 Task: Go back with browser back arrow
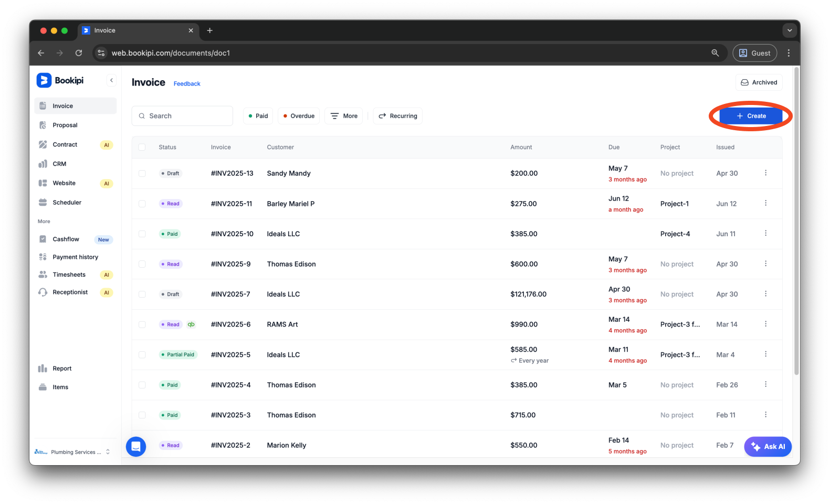click(41, 53)
